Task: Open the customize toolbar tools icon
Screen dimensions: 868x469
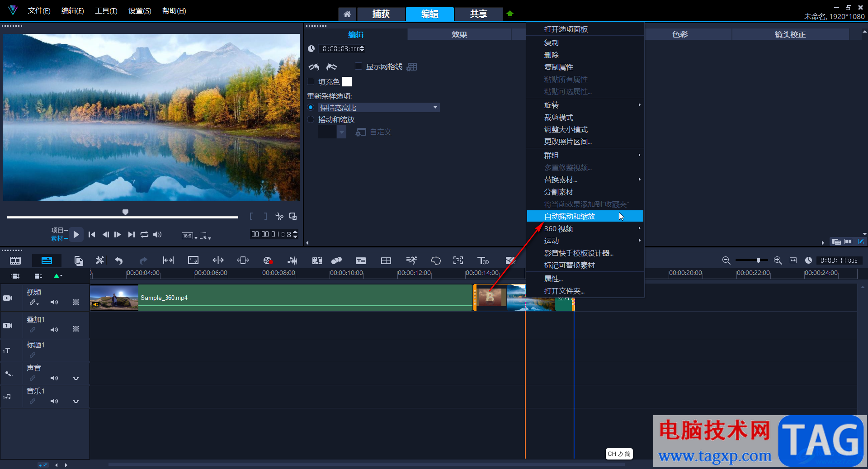Action: [99, 261]
